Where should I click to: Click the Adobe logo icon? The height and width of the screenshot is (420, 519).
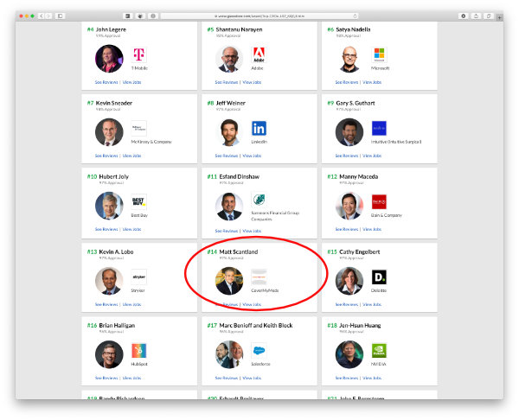click(259, 55)
